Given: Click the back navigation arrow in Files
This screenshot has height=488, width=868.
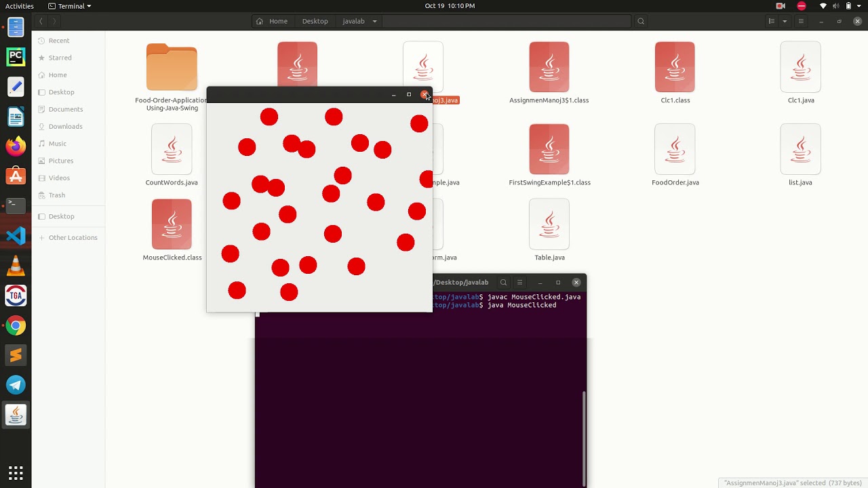Looking at the screenshot, I should coord(41,21).
